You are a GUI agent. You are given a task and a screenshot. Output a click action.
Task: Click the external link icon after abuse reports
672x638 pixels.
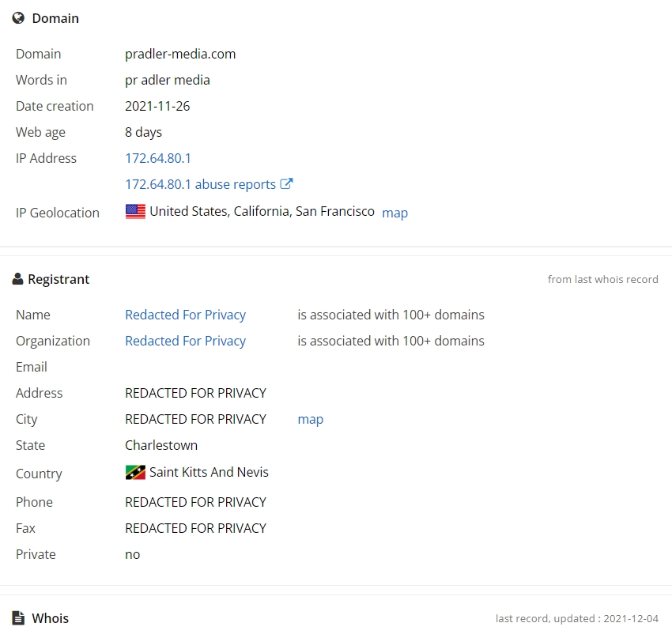pos(287,184)
